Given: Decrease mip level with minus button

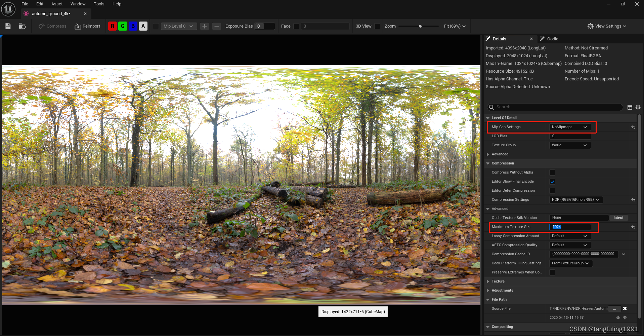Looking at the screenshot, I should [217, 26].
